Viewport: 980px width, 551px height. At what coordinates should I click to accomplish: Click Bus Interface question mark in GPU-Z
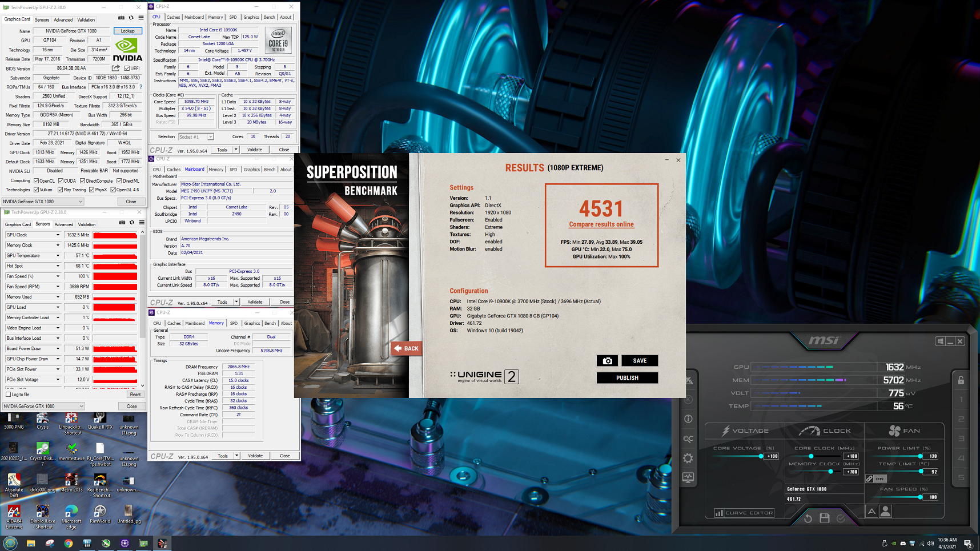141,87
